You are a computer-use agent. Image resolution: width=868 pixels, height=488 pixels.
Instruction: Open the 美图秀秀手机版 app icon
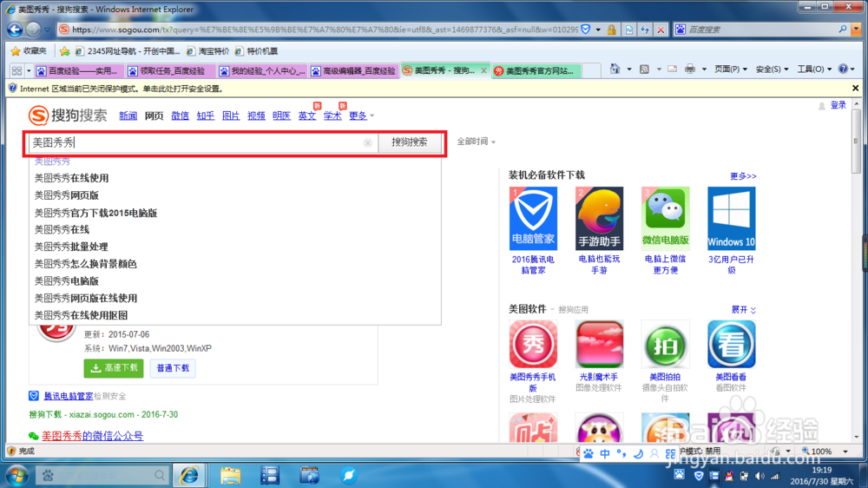click(533, 344)
